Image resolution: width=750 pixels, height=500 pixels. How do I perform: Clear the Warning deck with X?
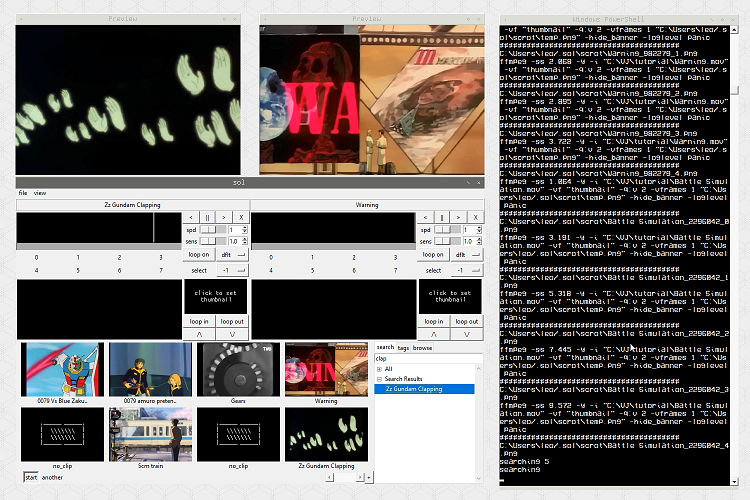(475, 217)
